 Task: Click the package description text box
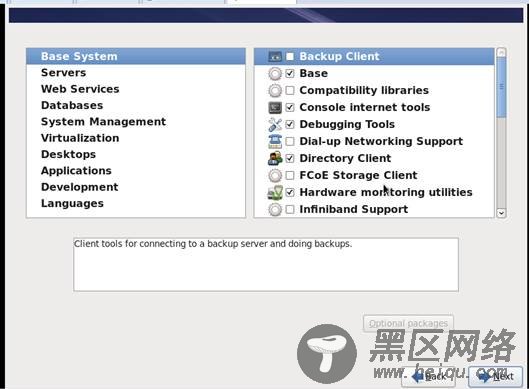click(x=266, y=265)
